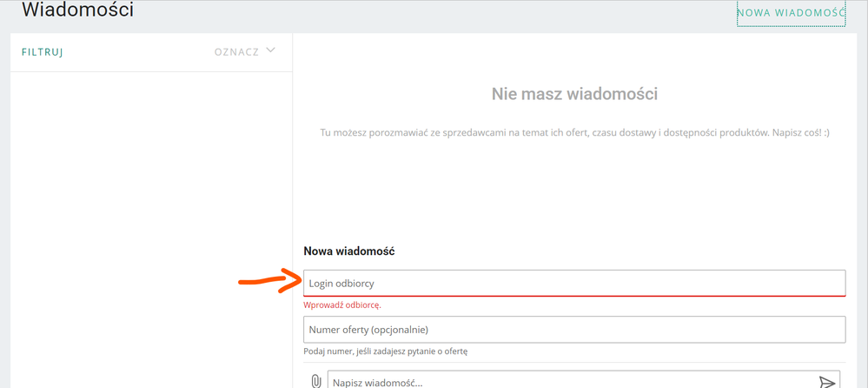868x388 pixels.
Task: Click the Tu możesz porozmawiać description text
Action: 574,133
